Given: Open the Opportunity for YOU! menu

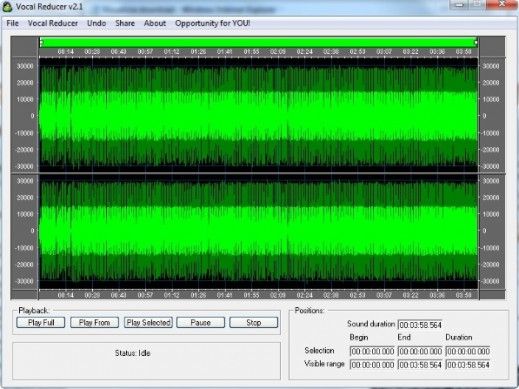Looking at the screenshot, I should [212, 23].
